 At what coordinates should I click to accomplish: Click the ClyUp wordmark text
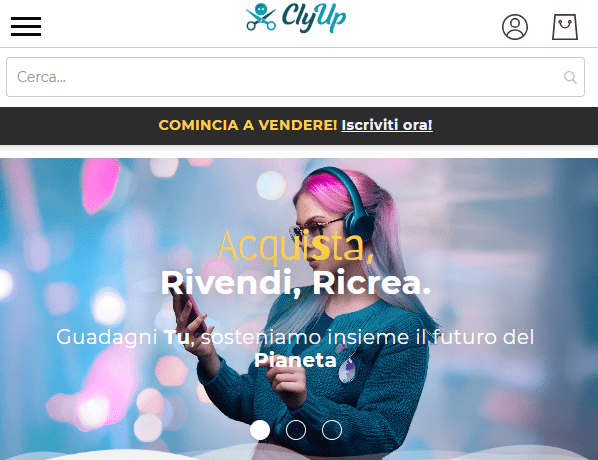click(x=314, y=17)
